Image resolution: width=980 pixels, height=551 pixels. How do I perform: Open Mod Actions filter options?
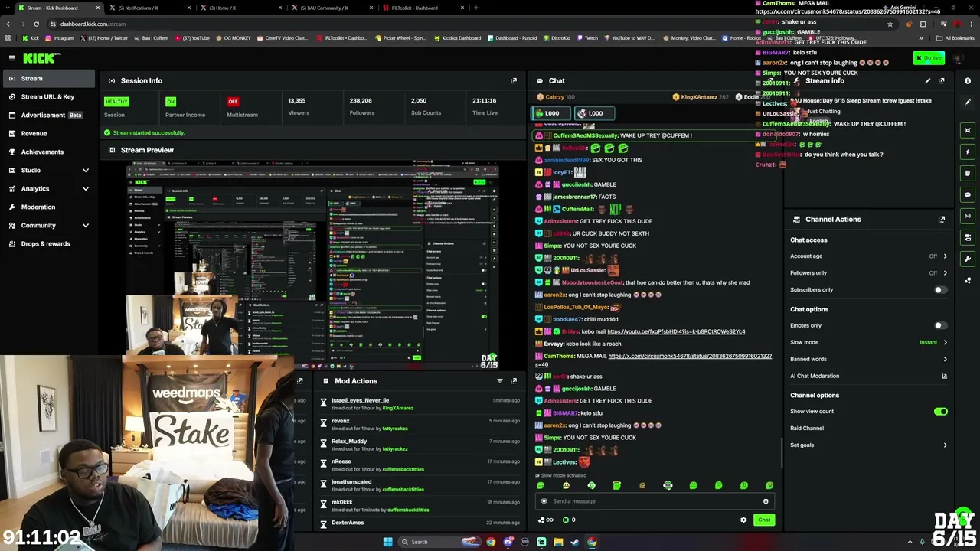point(500,380)
